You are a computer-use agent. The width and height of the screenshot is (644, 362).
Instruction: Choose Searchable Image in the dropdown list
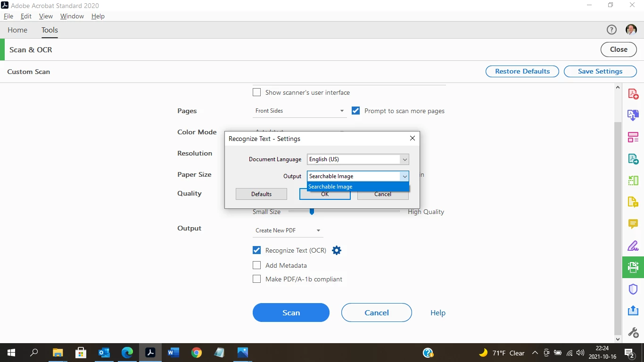pos(358,187)
